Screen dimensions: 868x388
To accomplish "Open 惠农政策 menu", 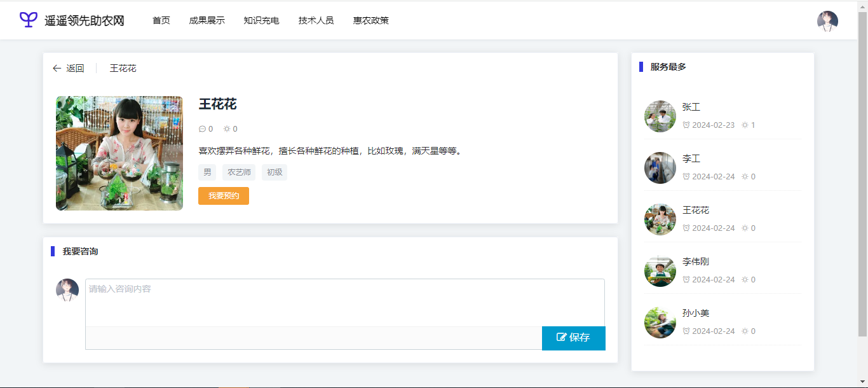I will 371,20.
